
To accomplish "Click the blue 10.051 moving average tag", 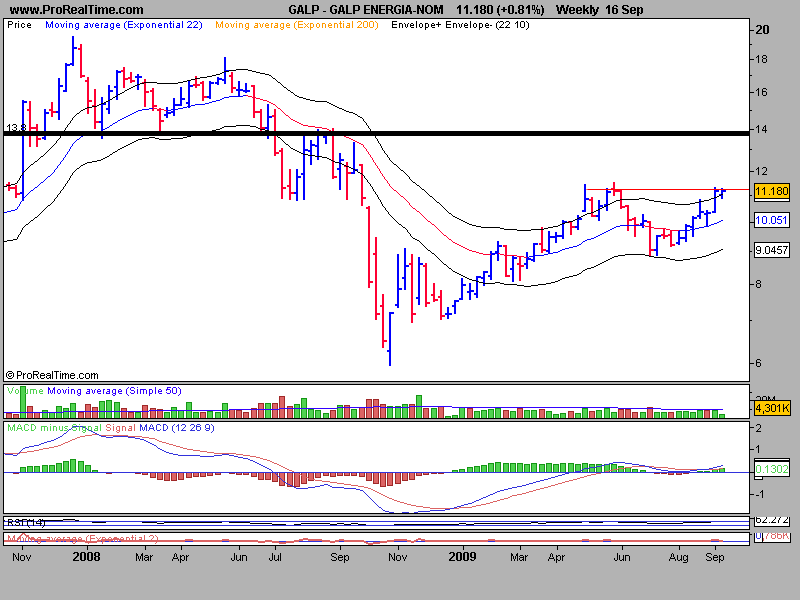I will (x=771, y=220).
